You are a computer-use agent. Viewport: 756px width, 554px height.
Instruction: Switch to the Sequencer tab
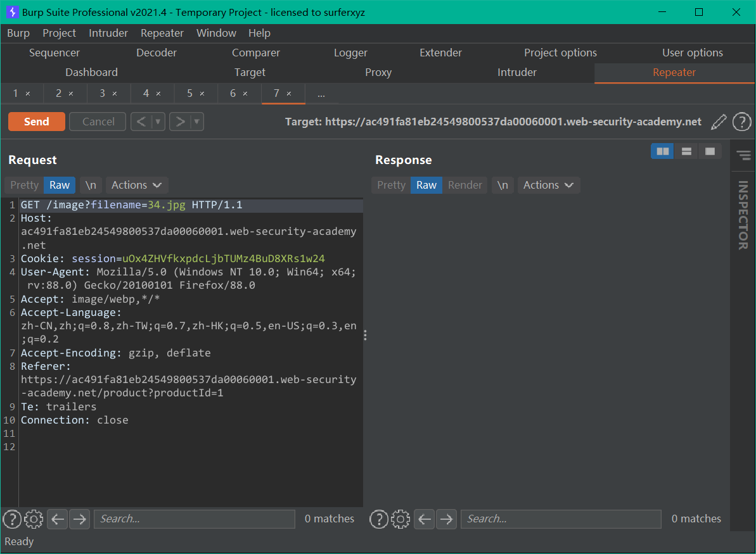54,53
